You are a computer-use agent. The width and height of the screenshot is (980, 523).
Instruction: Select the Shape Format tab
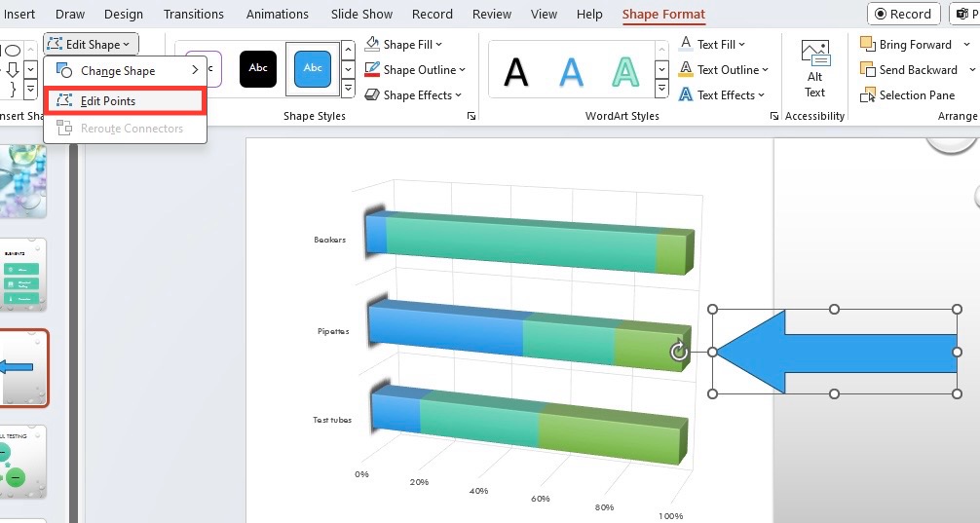[x=663, y=14]
